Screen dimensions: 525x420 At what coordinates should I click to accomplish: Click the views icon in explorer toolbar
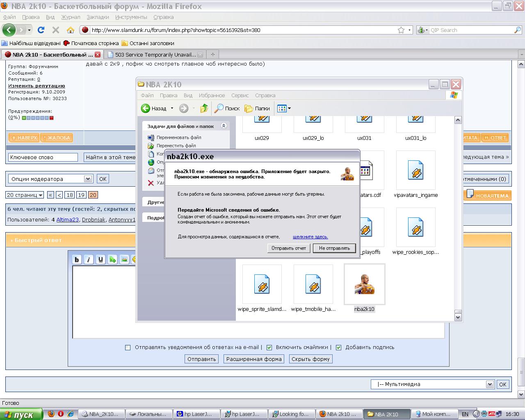tap(282, 108)
